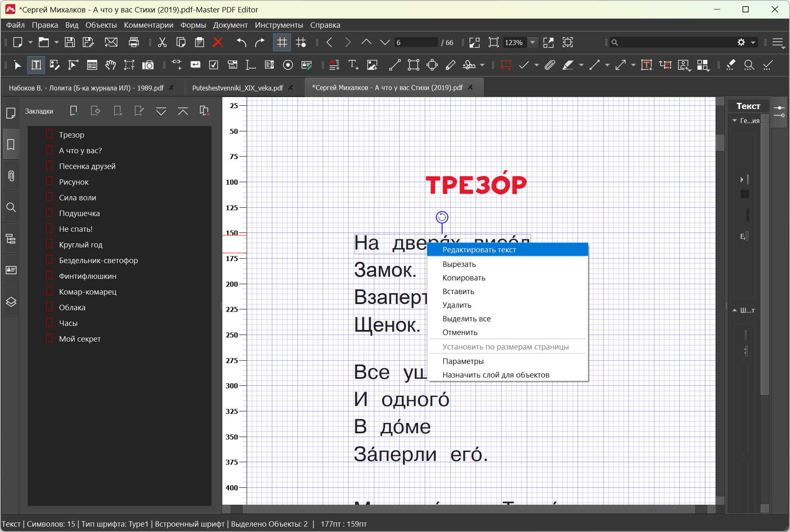Viewport: 790px width, 532px height.
Task: Click the red Delete icon
Action: click(x=218, y=42)
